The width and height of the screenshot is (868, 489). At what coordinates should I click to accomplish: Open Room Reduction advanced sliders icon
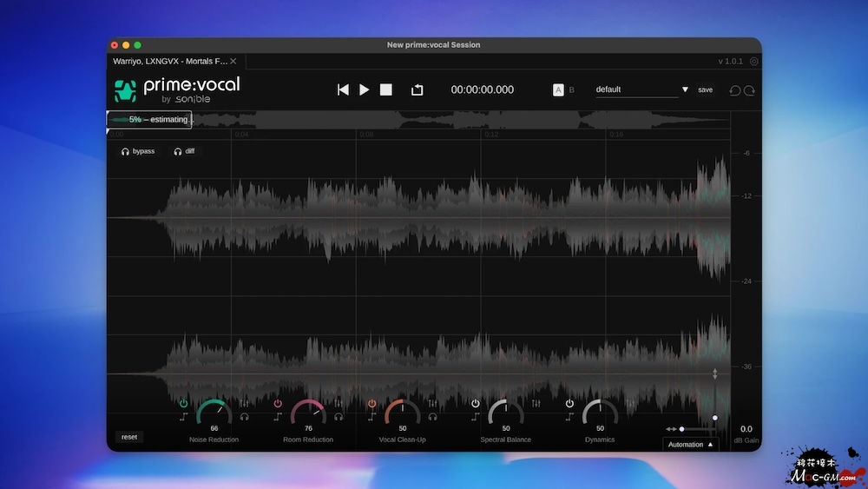[339, 404]
